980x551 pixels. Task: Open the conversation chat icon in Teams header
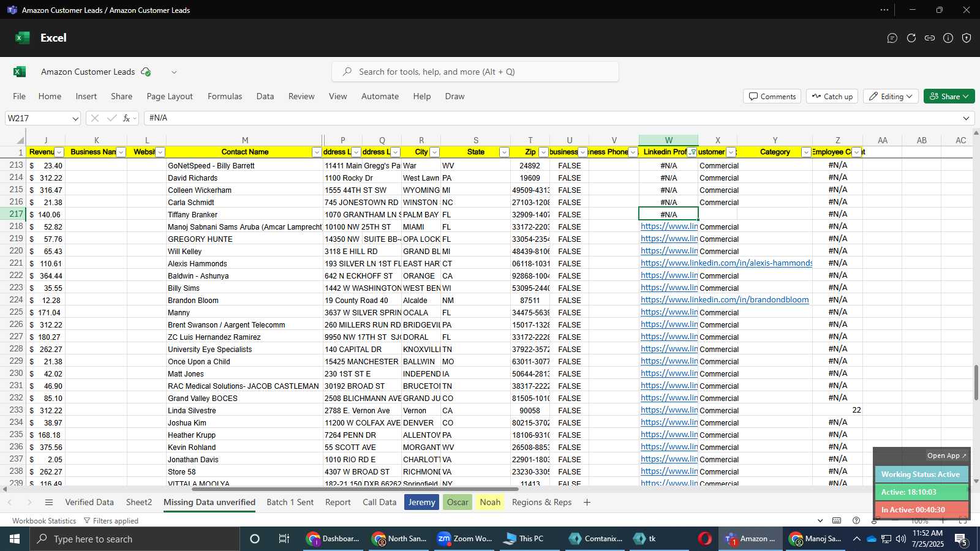click(892, 38)
